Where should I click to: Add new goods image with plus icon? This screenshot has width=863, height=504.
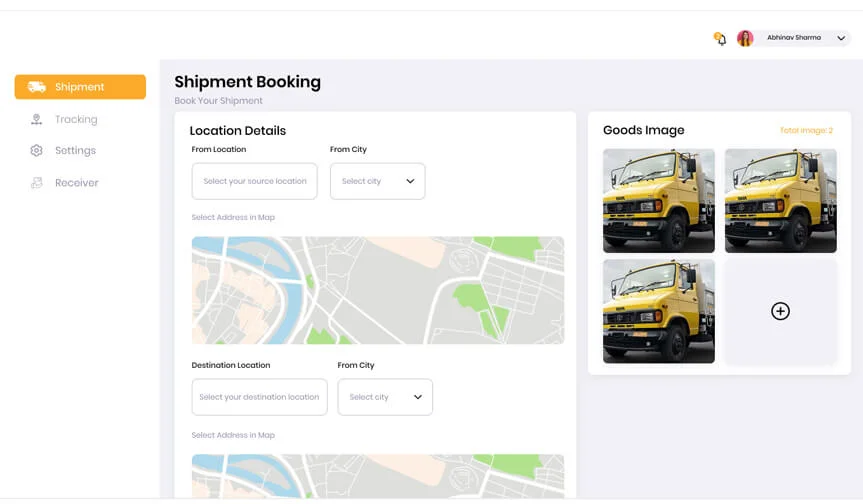780,311
